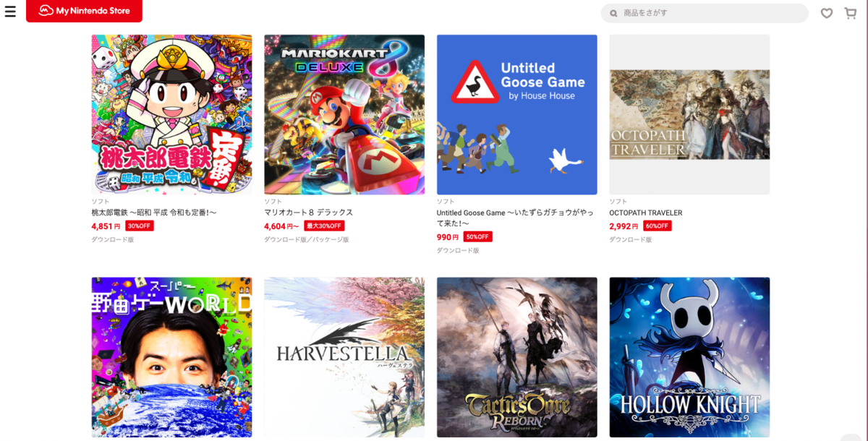Click the My Nintendo Store logo
This screenshot has width=868, height=441.
point(84,11)
